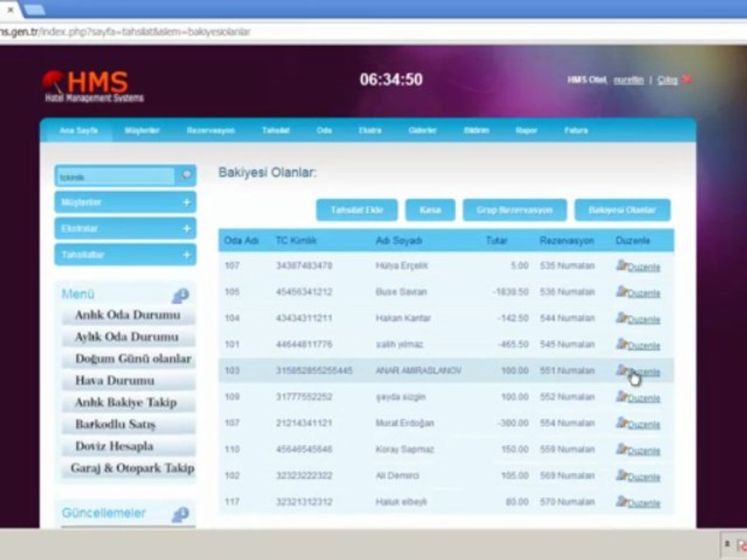This screenshot has width=747, height=560.
Task: Click the 06:34:50 clock display
Action: (x=391, y=79)
